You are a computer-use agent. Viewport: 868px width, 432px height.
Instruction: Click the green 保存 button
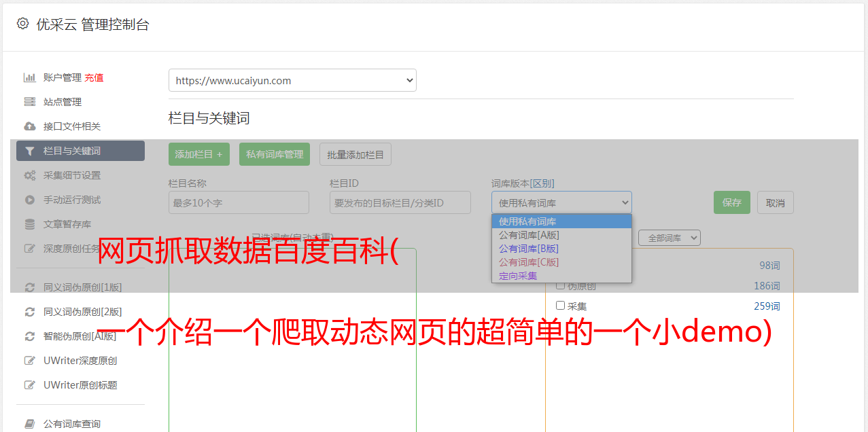click(732, 202)
